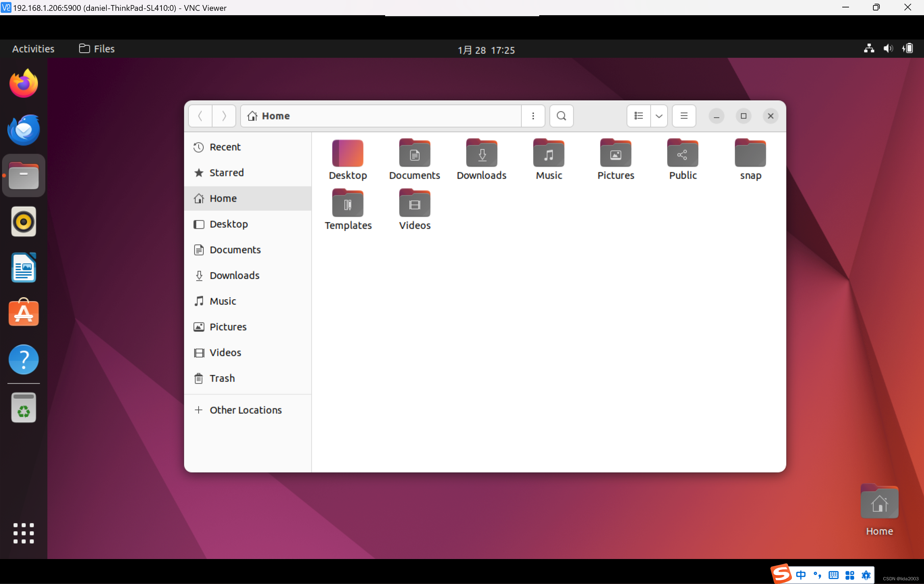Expand the view options dropdown arrow
The width and height of the screenshot is (924, 584).
pos(659,116)
